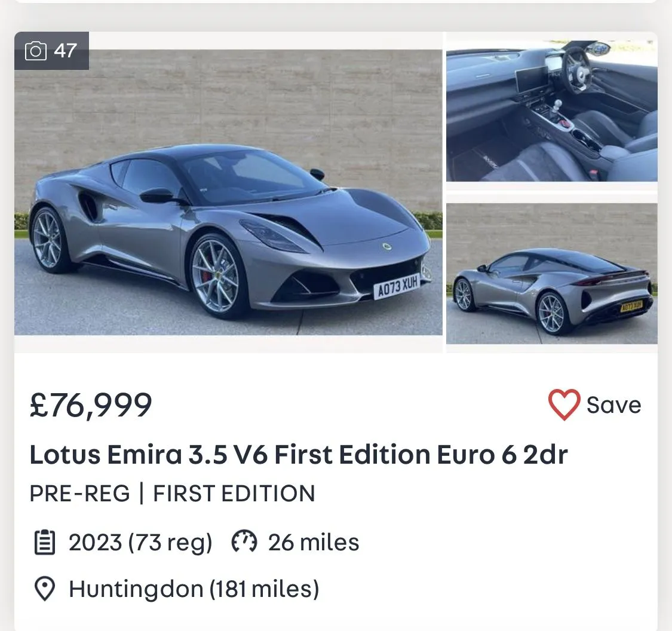The height and width of the screenshot is (631, 672).
Task: Click the camera icon in photo counter
Action: pos(35,51)
